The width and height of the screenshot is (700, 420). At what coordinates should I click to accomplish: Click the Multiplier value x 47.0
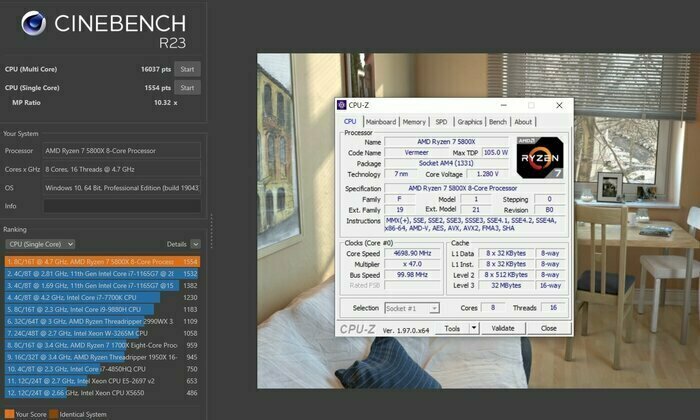coord(412,264)
